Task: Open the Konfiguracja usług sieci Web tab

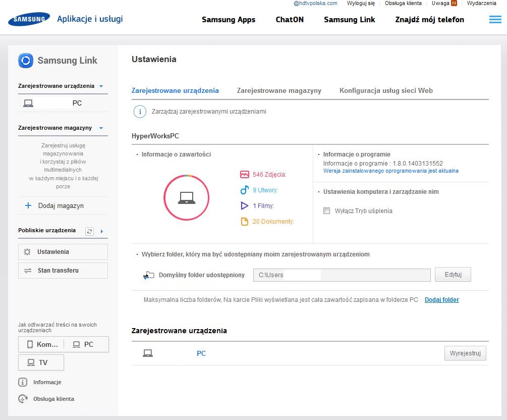Action: pos(386,91)
